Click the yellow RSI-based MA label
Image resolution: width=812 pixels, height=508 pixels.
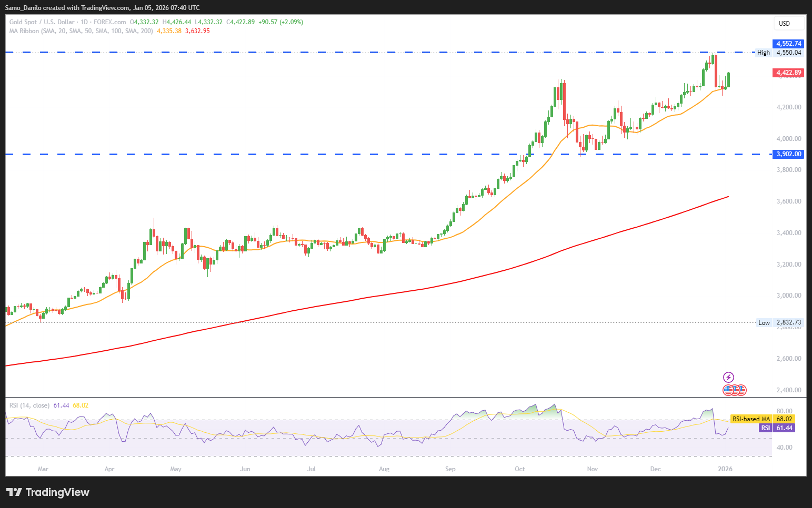pos(751,419)
